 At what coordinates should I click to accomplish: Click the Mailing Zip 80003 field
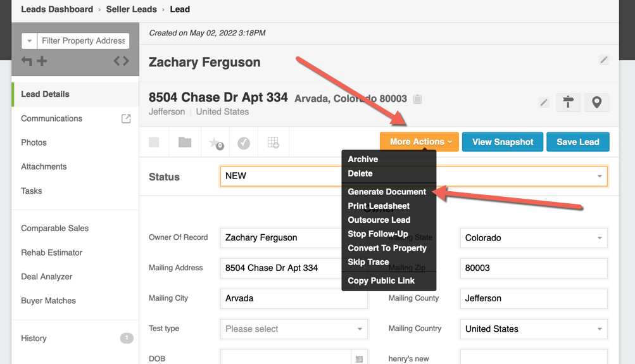533,268
